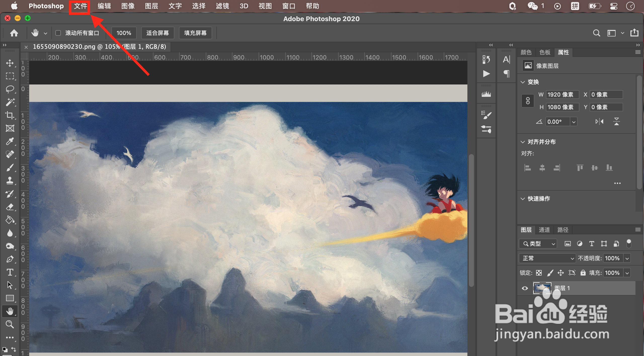Open the Paragraph panel icon

pyautogui.click(x=506, y=74)
